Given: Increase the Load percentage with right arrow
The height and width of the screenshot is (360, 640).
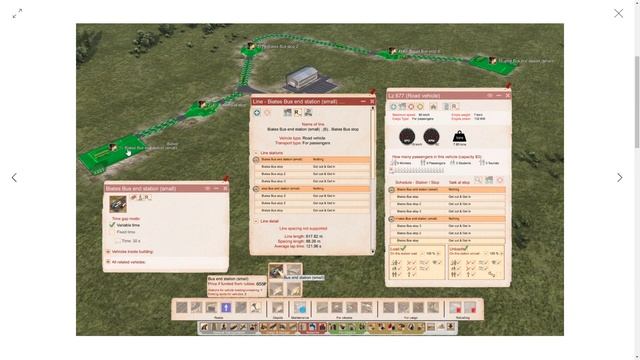Looking at the screenshot, I should point(438,254).
